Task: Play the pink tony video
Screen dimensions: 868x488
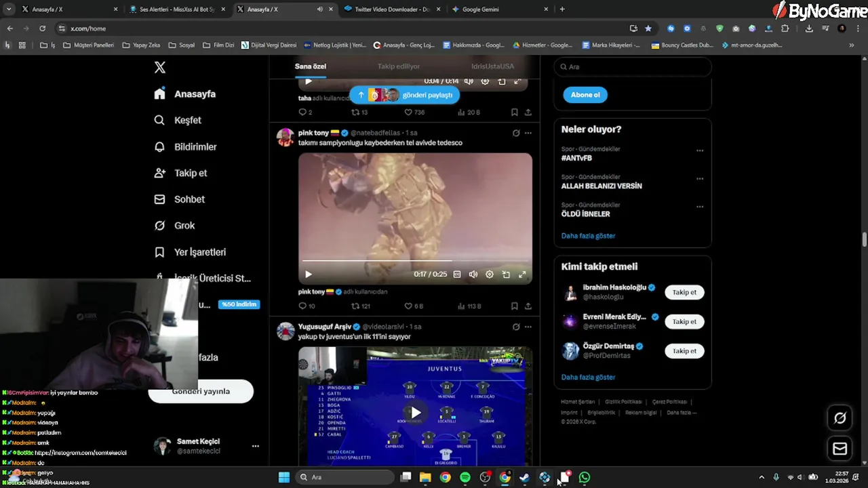Action: click(309, 274)
